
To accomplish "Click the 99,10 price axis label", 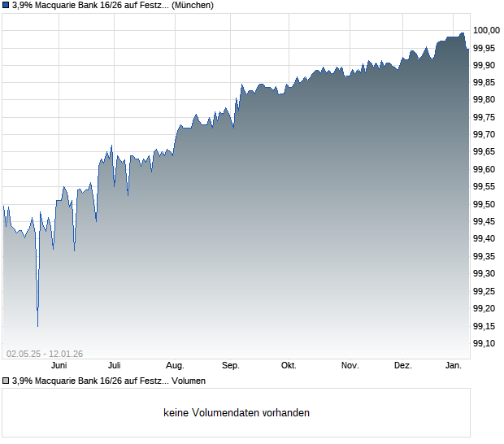I will pos(484,343).
